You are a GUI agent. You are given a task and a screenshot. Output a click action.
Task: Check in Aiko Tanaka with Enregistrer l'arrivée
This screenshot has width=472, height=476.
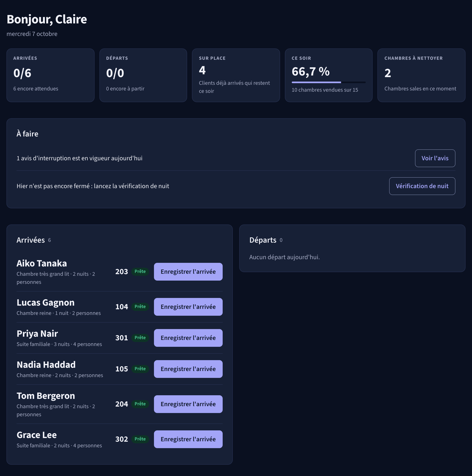[x=188, y=272]
